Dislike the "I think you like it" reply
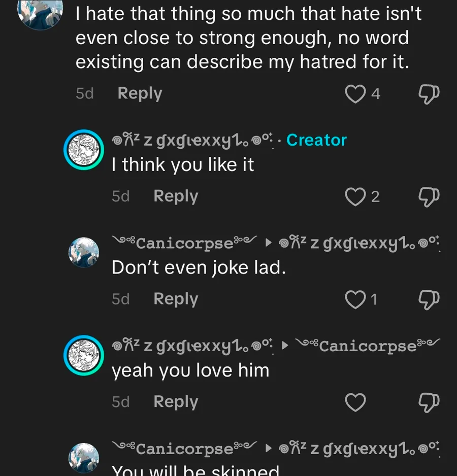The height and width of the screenshot is (476, 457). [428, 196]
